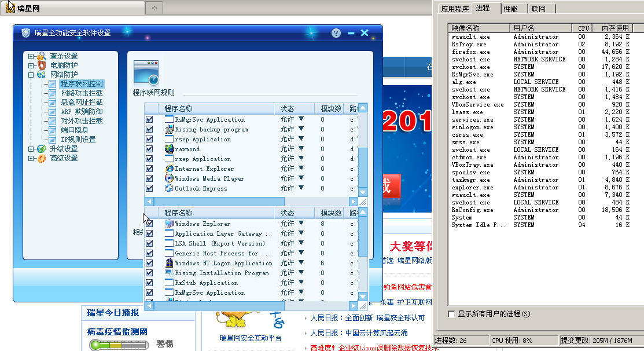
Task: Expand the 高级设置 tree node
Action: click(x=31, y=158)
